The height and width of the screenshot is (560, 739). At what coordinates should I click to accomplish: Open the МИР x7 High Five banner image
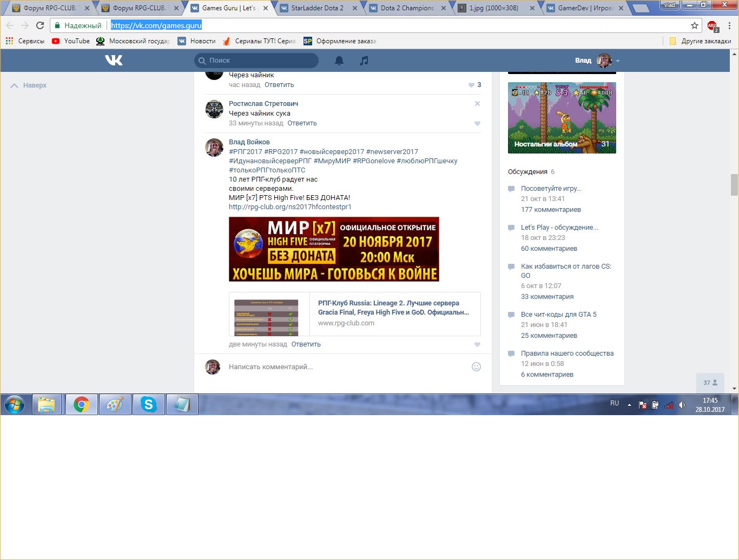coord(334,249)
